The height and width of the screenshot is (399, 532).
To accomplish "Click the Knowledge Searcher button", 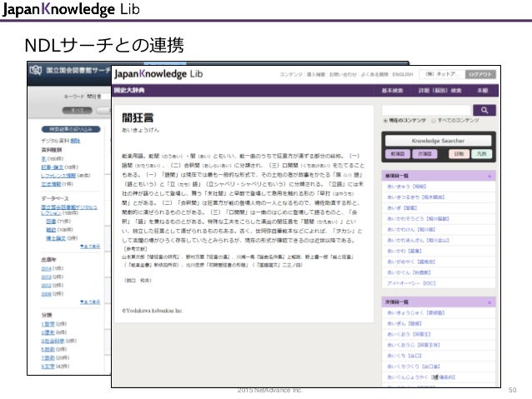I will coord(438,141).
